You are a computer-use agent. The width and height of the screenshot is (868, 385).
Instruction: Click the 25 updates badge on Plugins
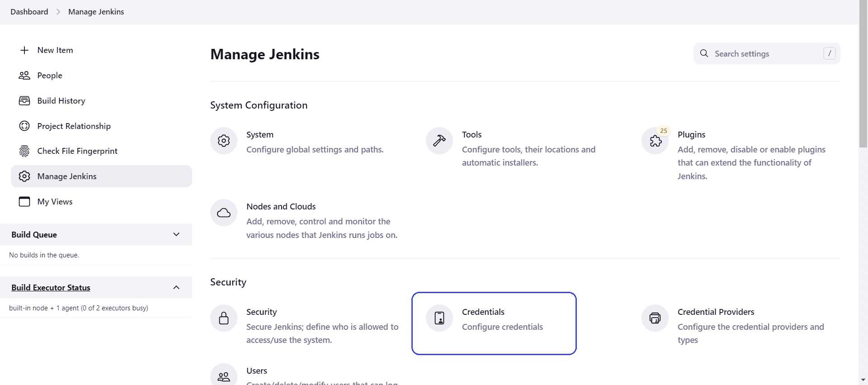(x=664, y=131)
